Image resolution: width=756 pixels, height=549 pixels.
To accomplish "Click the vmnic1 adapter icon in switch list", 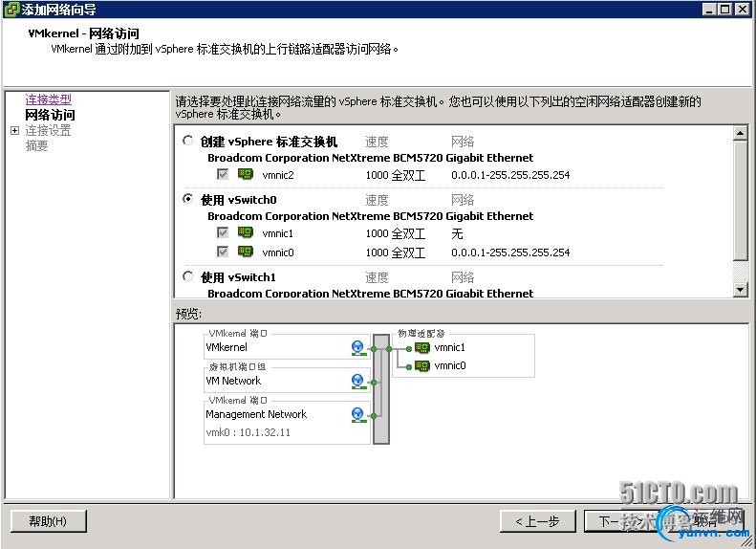I will [x=246, y=232].
